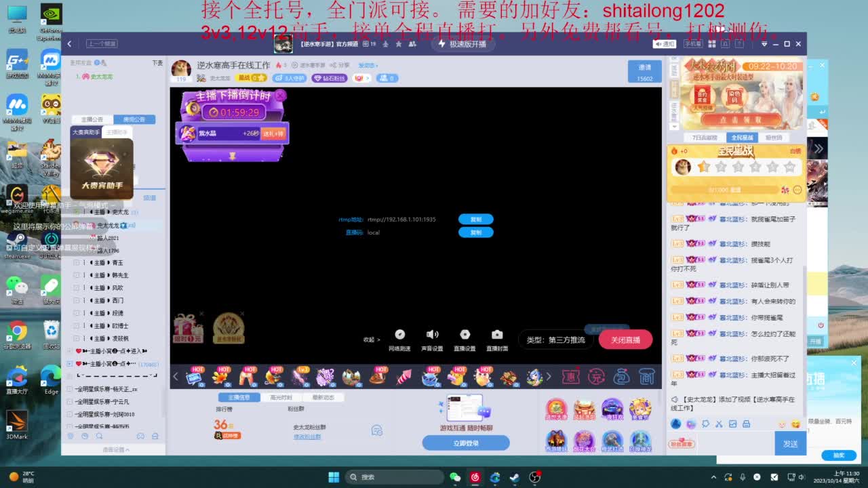
Task: Click the 通知 notification speaker button
Action: 665,44
